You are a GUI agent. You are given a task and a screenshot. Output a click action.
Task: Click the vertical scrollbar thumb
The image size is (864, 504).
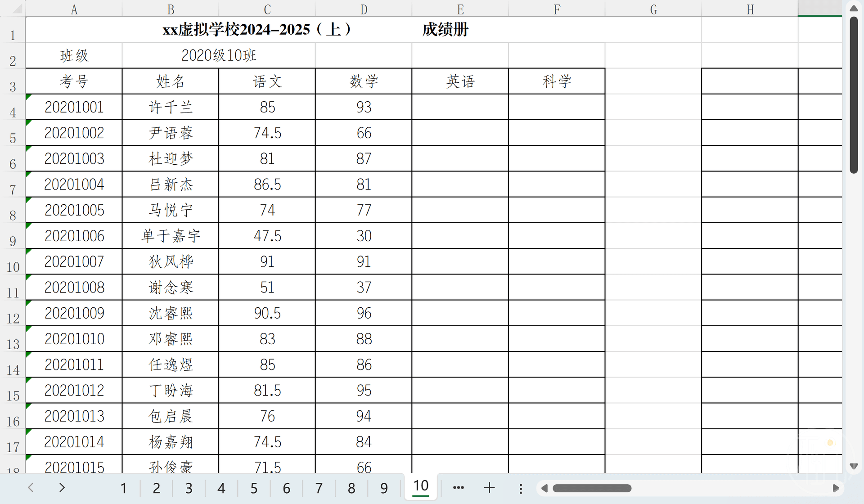click(x=854, y=94)
